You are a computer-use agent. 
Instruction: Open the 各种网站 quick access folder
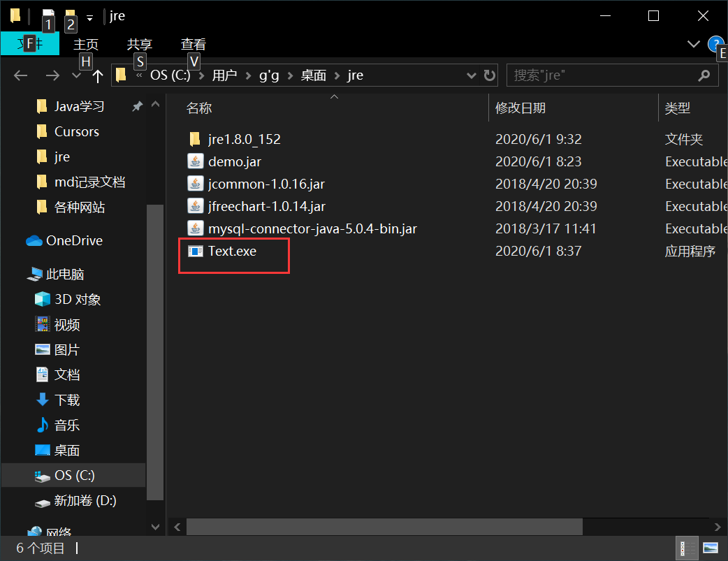71,207
